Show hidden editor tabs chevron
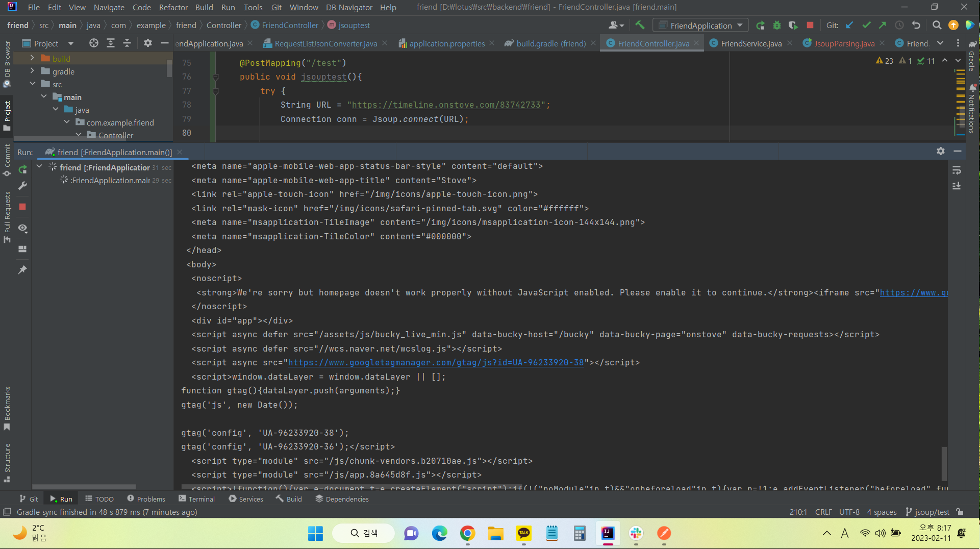The image size is (980, 549). click(940, 43)
